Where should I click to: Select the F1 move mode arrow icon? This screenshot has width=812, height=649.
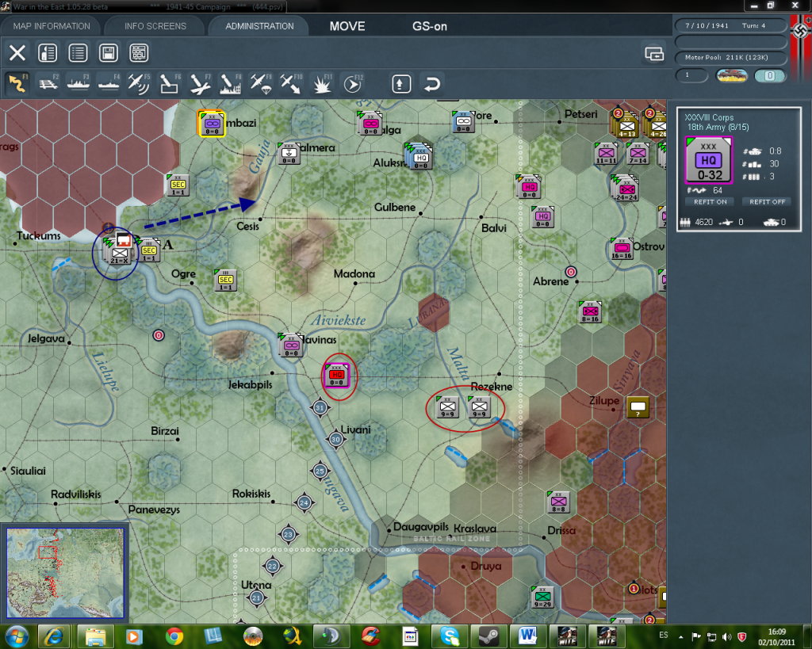coord(17,83)
